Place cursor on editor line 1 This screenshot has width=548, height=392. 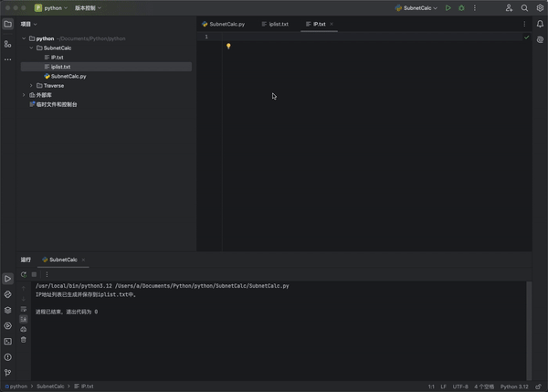tap(373, 37)
